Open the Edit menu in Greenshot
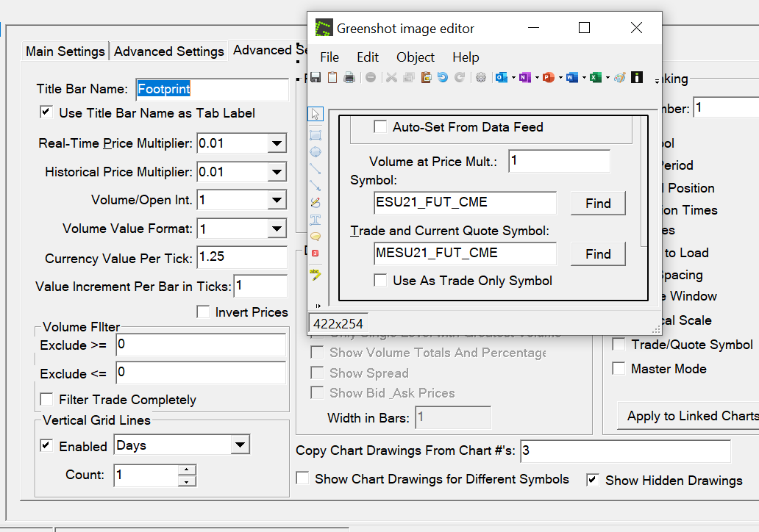The image size is (759, 532). (368, 57)
